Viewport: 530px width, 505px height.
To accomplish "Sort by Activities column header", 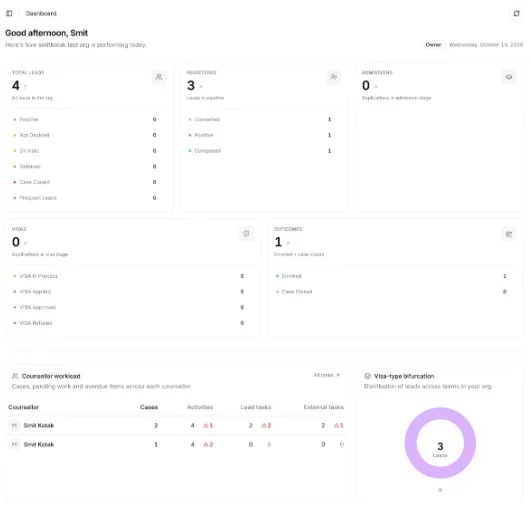I will [x=200, y=407].
